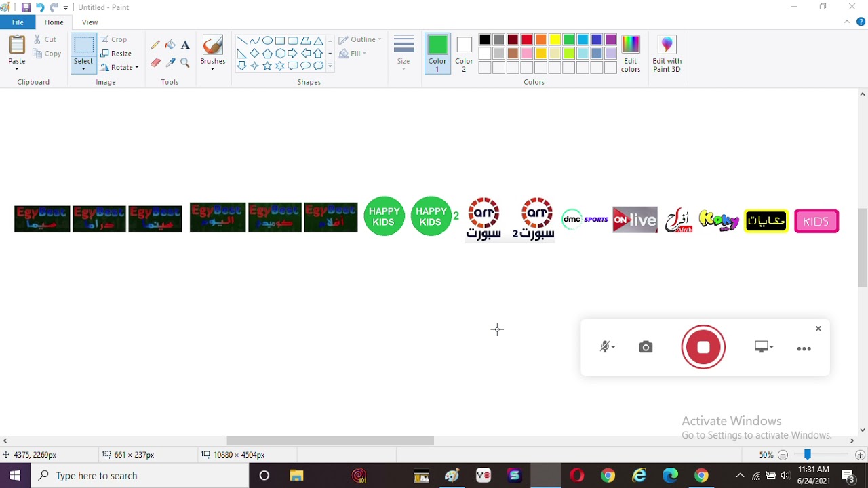Expand the Brushes dropdown arrow

pyautogui.click(x=213, y=69)
